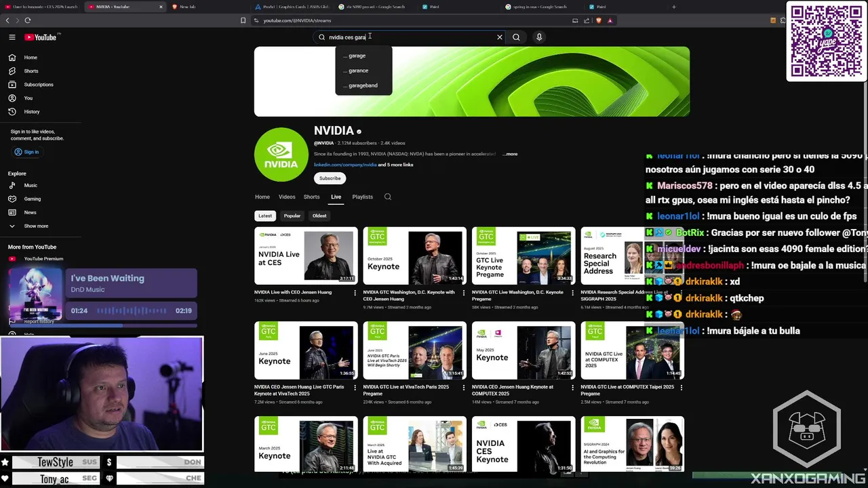868x488 pixels.
Task: Start voice search with the microphone icon
Action: [x=539, y=37]
